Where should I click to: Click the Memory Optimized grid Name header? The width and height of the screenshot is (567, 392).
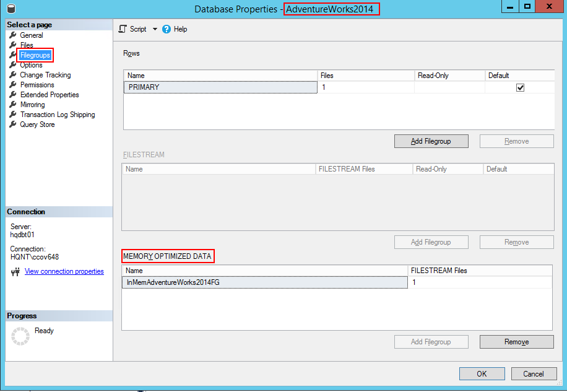265,271
